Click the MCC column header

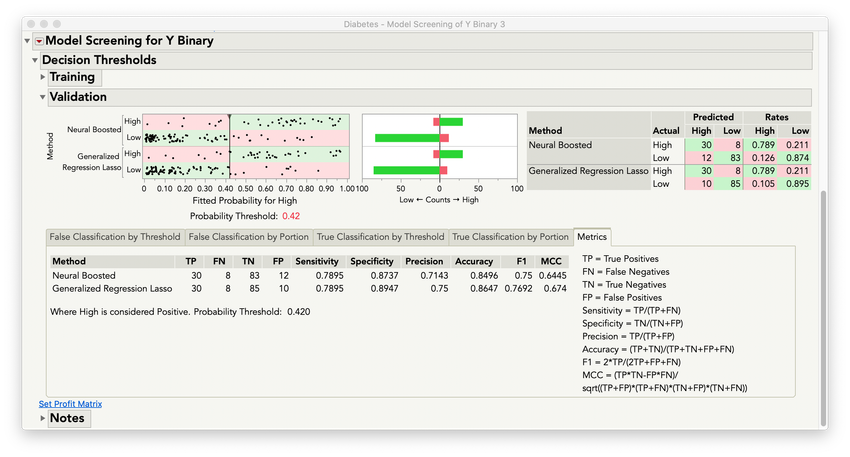[x=551, y=261]
